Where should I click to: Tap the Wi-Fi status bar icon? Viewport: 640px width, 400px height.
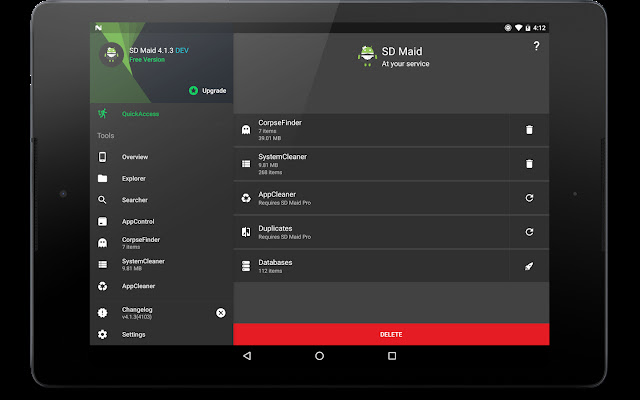(518, 28)
